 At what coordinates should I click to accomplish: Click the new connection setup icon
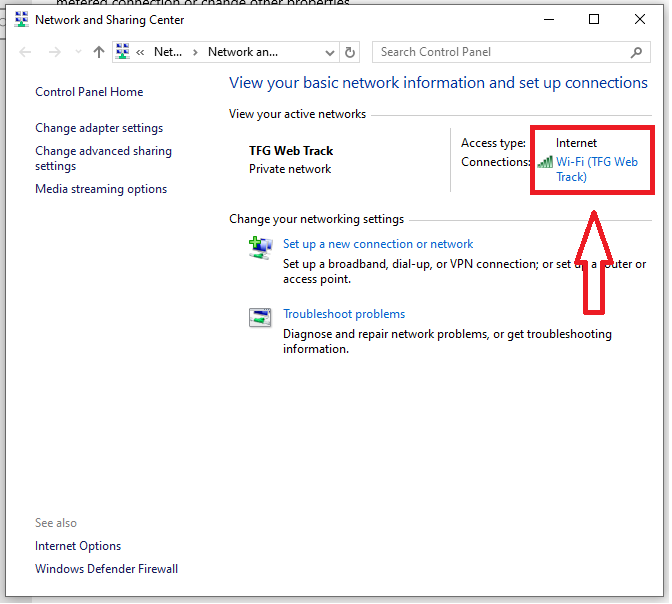click(260, 247)
